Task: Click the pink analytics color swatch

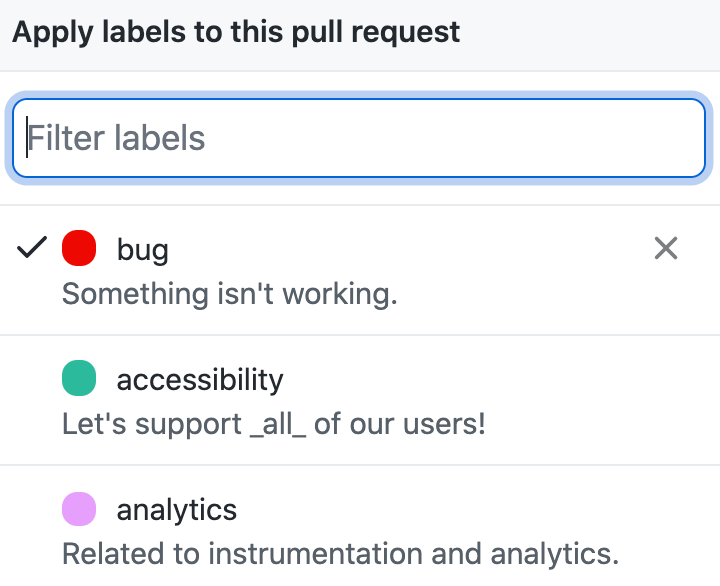Action: (x=79, y=509)
